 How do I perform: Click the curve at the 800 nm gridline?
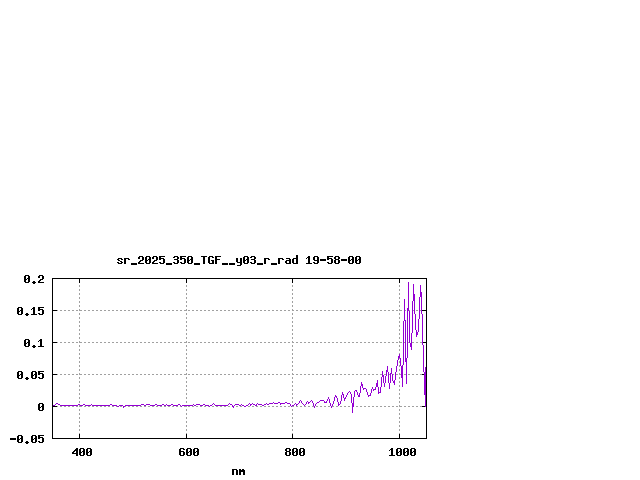tap(293, 404)
